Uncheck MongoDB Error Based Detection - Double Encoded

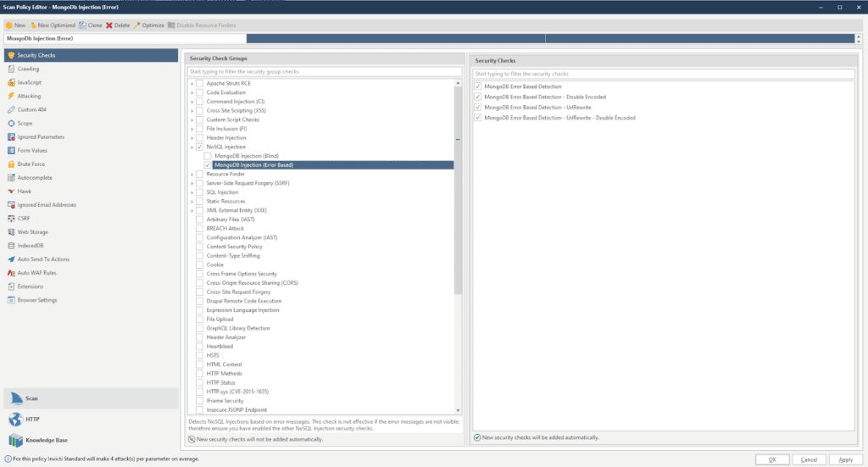(x=478, y=97)
